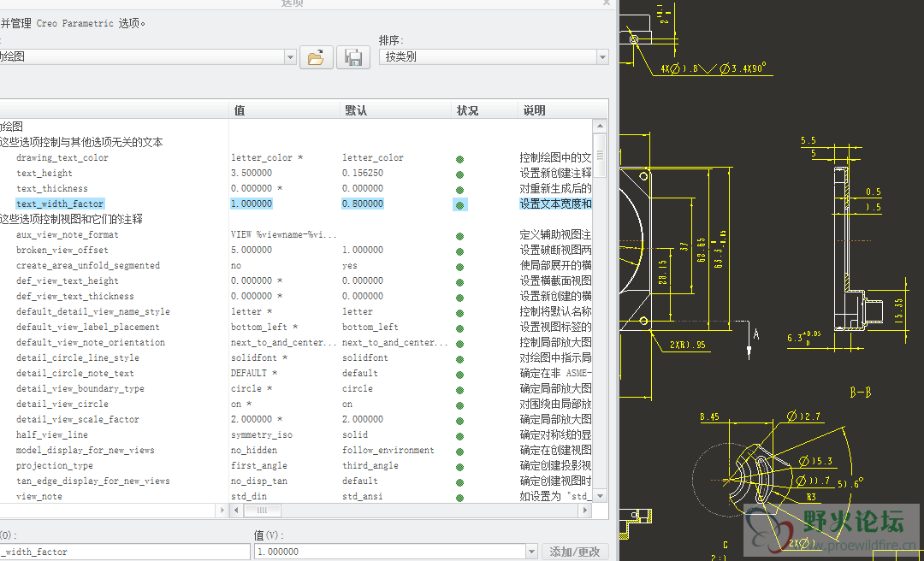This screenshot has width=924, height=561.
Task: Click the status dot beside broken_view_offset
Action: (460, 251)
